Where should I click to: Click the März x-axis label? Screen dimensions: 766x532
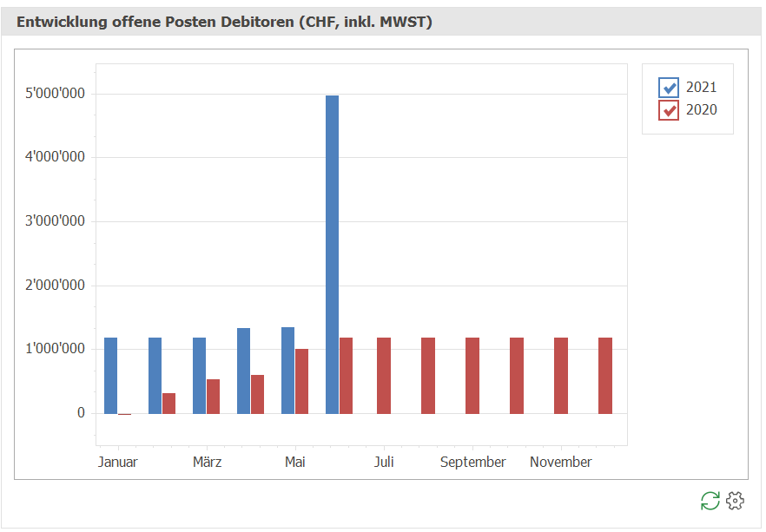click(x=207, y=462)
